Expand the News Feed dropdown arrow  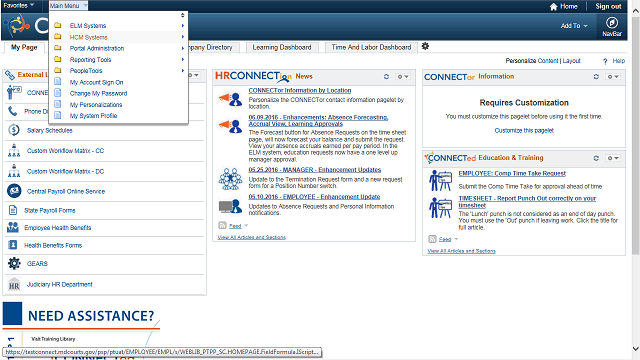[246, 226]
